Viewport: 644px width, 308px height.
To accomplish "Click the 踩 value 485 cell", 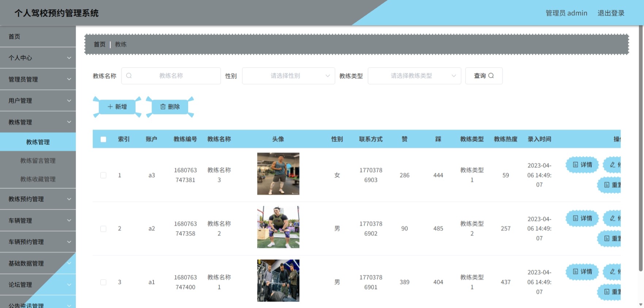I will coord(438,229).
